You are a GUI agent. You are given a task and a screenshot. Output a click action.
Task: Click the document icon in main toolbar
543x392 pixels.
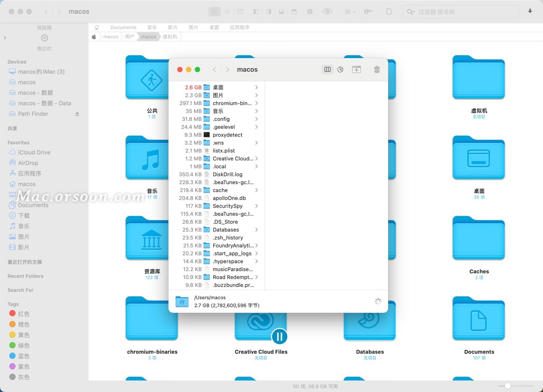[x=389, y=11]
